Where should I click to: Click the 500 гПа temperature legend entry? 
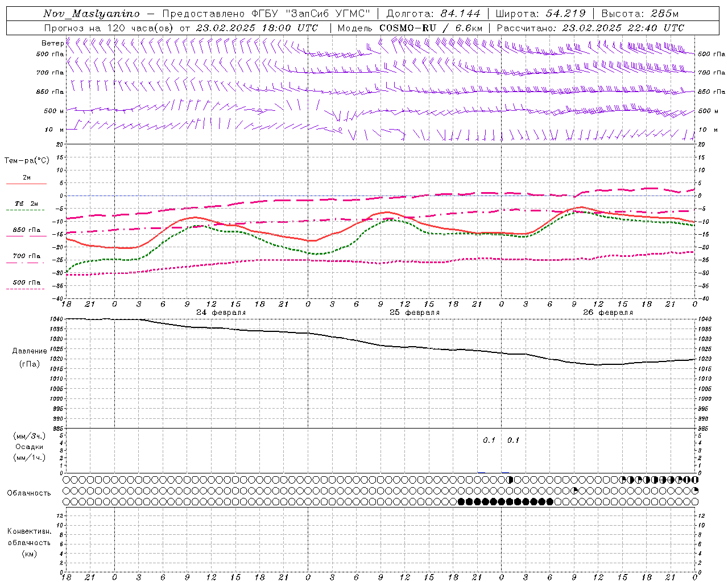tap(27, 282)
